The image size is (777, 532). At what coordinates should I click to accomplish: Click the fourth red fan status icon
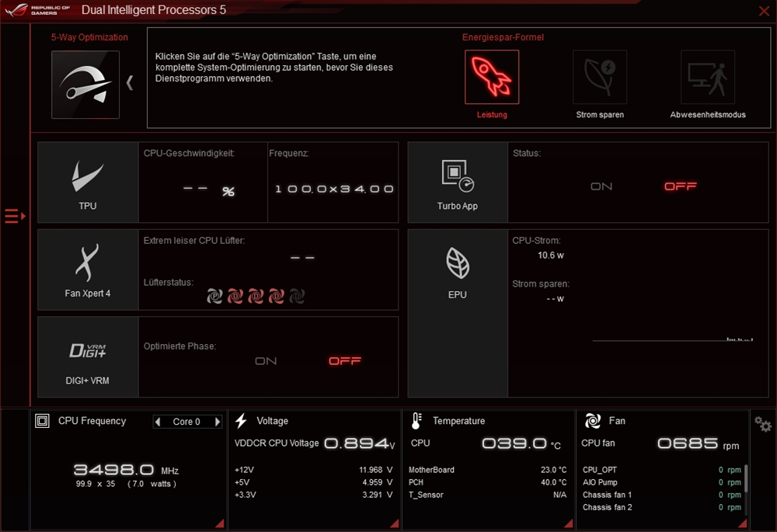[x=276, y=296]
